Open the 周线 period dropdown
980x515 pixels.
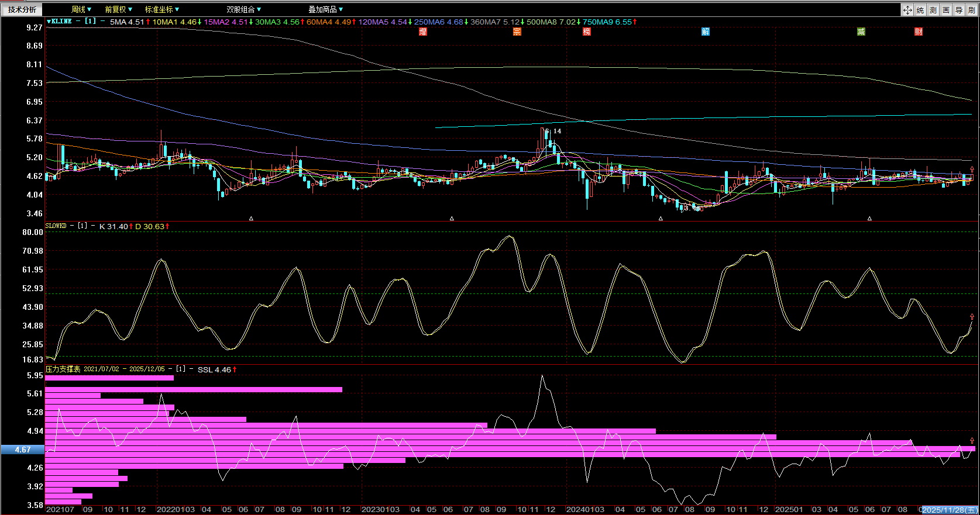81,9
